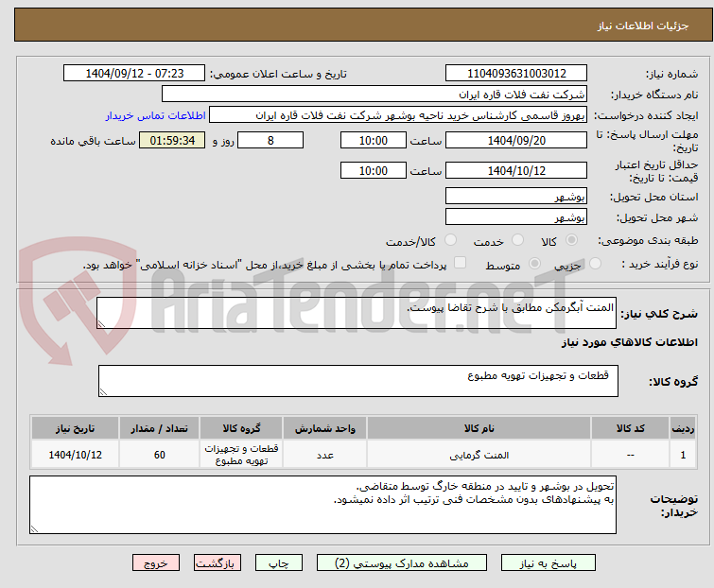Click the خروج exit button

[156, 563]
